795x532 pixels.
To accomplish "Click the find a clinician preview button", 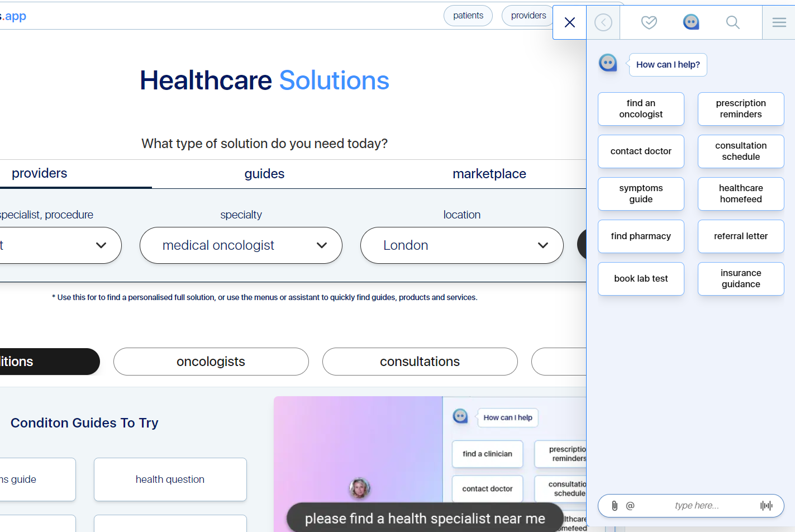I will pos(487,454).
